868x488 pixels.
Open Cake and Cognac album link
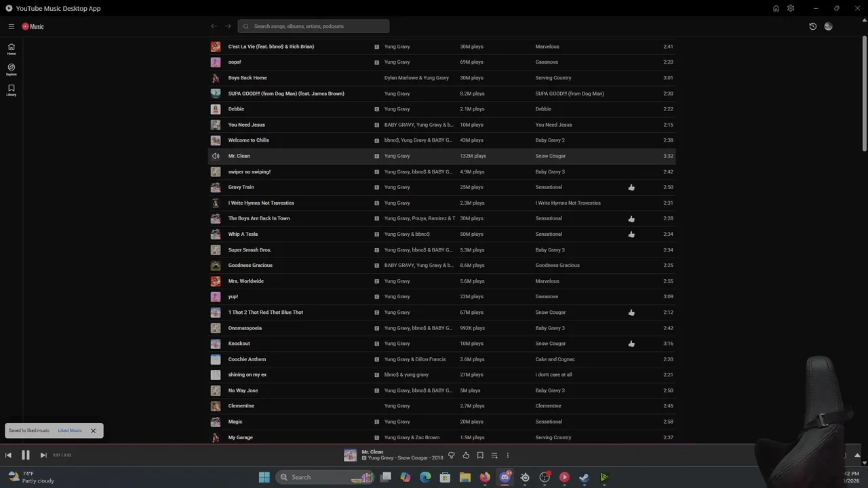pos(555,359)
